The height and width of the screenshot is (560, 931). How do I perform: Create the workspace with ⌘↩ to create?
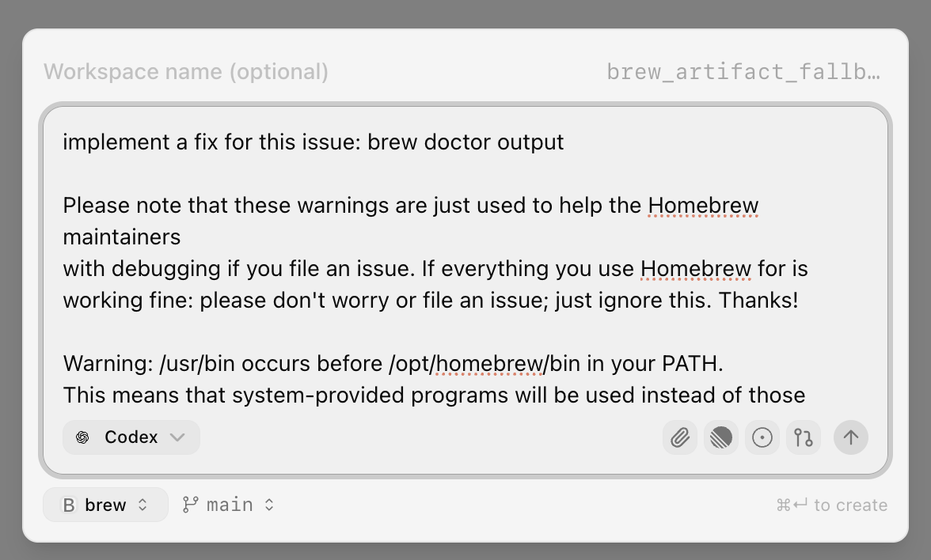[831, 505]
